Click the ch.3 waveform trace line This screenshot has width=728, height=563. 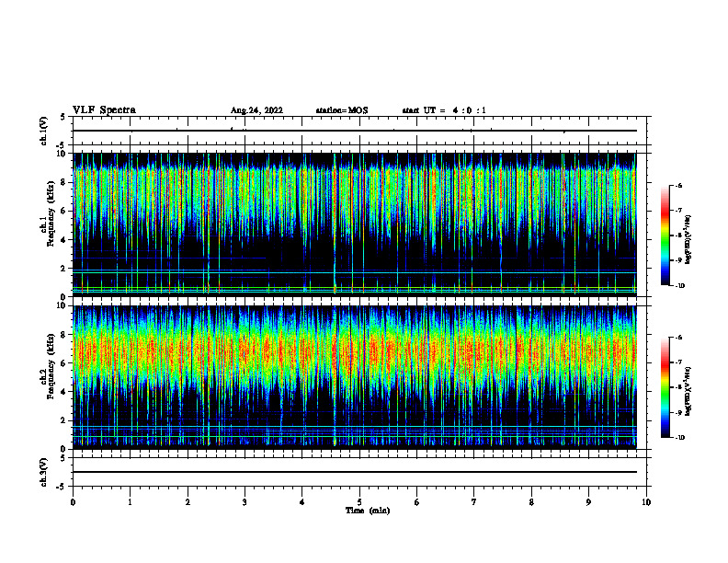click(355, 472)
